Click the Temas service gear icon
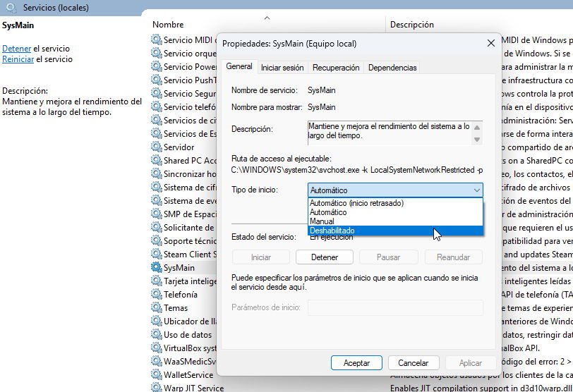The height and width of the screenshot is (392, 573). point(156,308)
